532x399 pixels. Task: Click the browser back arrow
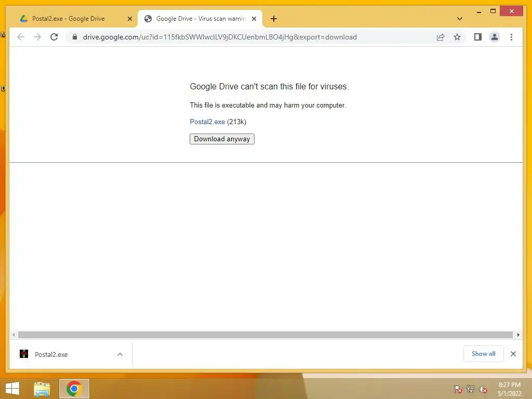pos(21,37)
